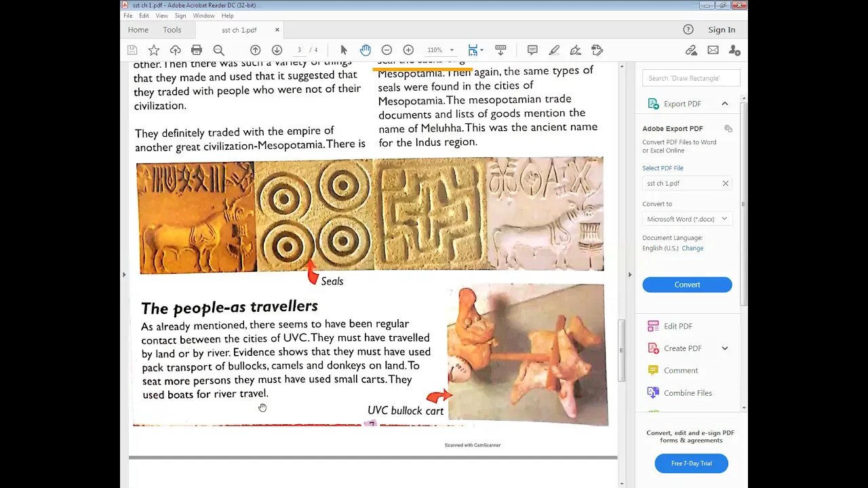The height and width of the screenshot is (488, 868).
Task: Click the document vertical scrollbar thumb
Action: tap(621, 350)
